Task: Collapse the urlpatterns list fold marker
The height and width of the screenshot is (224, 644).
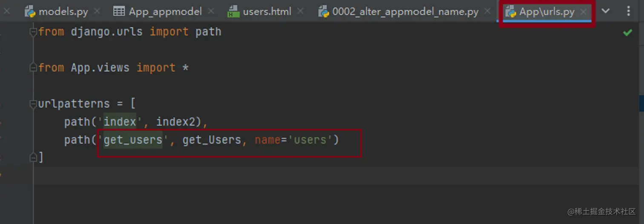Action: (x=33, y=103)
